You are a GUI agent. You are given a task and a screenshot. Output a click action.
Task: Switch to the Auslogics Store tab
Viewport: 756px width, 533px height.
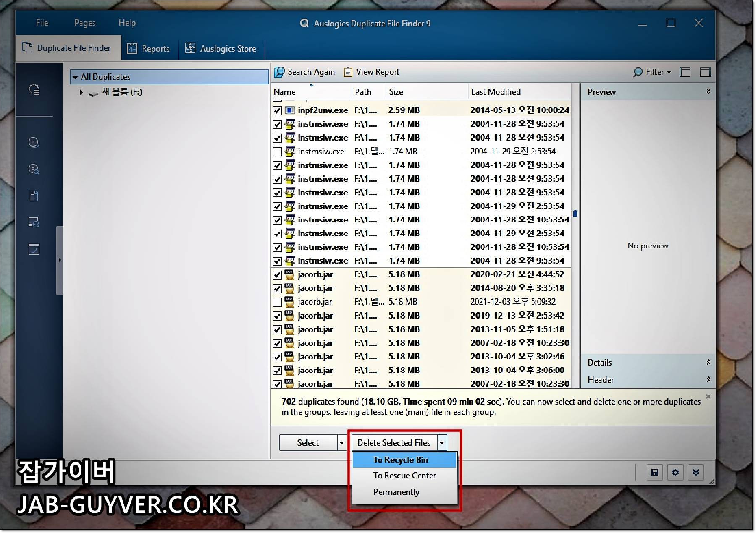tap(221, 49)
